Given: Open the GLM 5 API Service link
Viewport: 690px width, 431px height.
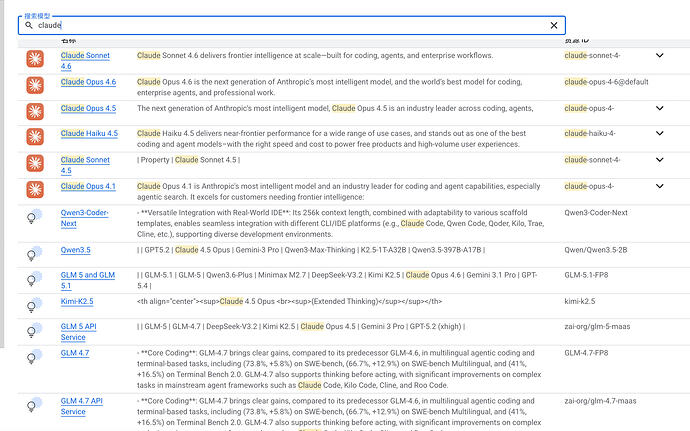Looking at the screenshot, I should click(x=78, y=332).
